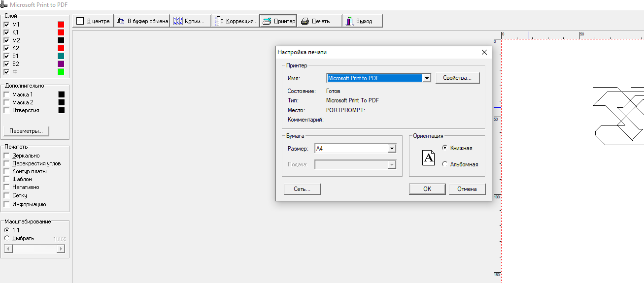Open the «Копии...» tiling tool
Image resolution: width=644 pixels, height=283 pixels.
[178, 21]
